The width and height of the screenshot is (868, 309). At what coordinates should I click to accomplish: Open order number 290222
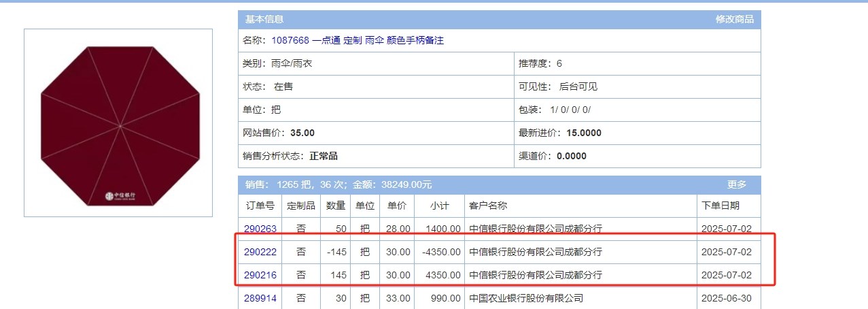coord(260,252)
